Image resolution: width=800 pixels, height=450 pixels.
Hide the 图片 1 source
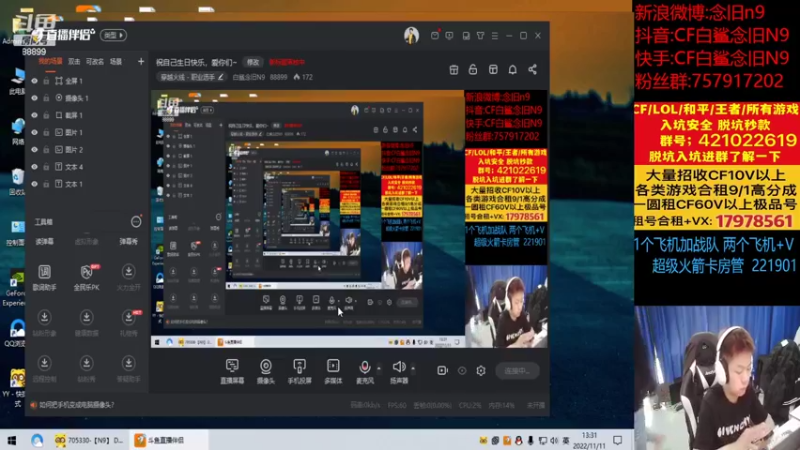click(x=34, y=132)
